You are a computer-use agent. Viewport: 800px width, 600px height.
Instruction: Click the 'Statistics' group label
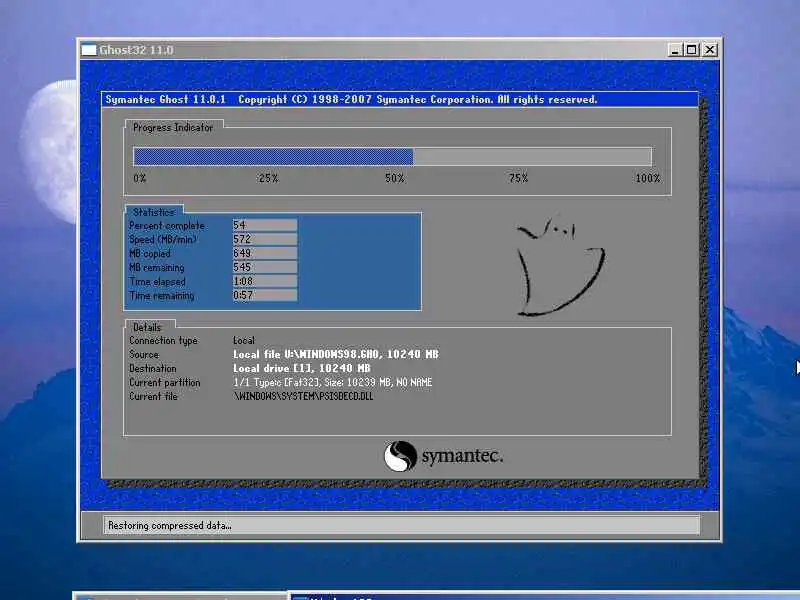tap(154, 212)
